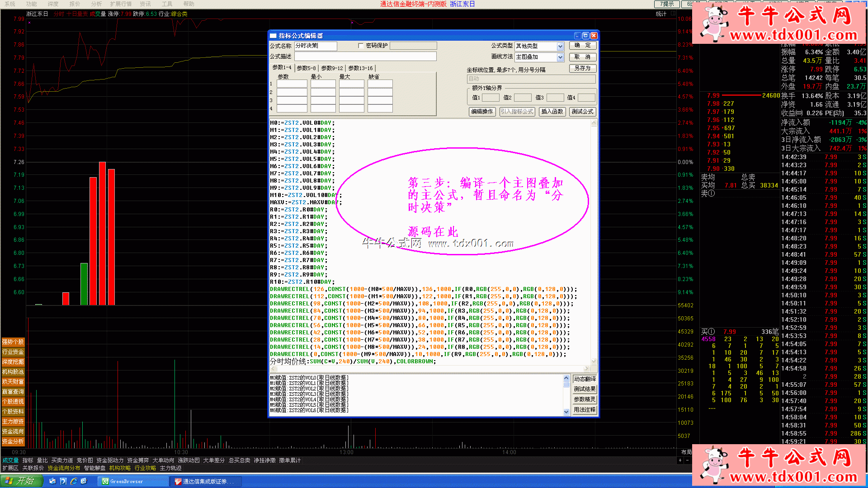The image size is (868, 488).
Task: Open the 工具 menu
Action: click(x=167, y=4)
